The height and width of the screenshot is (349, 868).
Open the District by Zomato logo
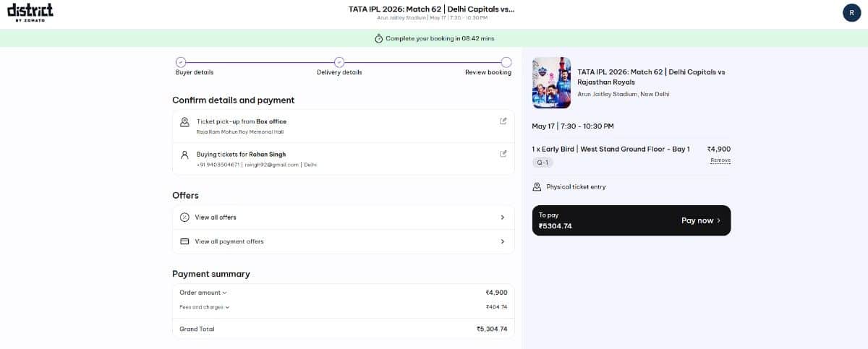(30, 12)
